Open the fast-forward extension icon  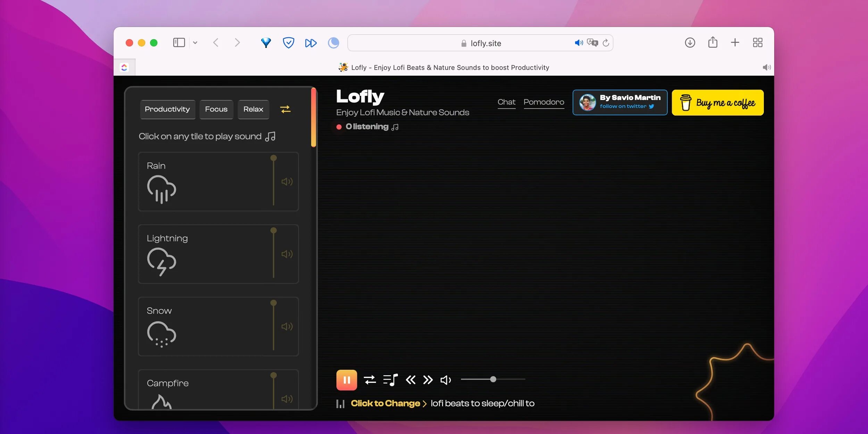pyautogui.click(x=311, y=43)
